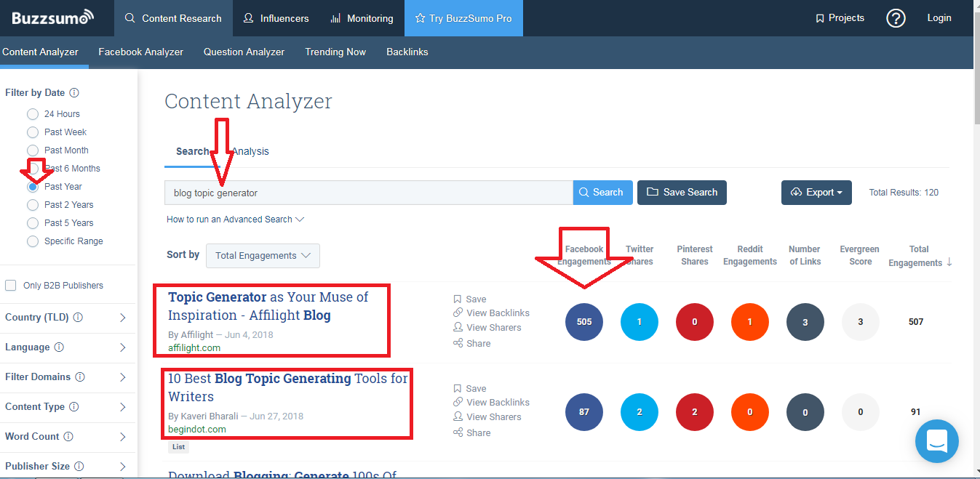Click the blog topic generator search field
The height and width of the screenshot is (479, 980).
[x=369, y=193]
